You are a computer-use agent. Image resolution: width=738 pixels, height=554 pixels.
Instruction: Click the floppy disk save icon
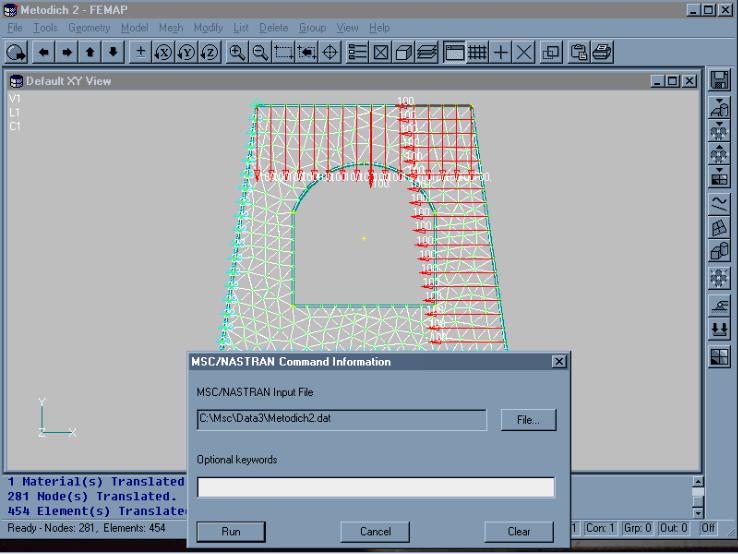(719, 80)
